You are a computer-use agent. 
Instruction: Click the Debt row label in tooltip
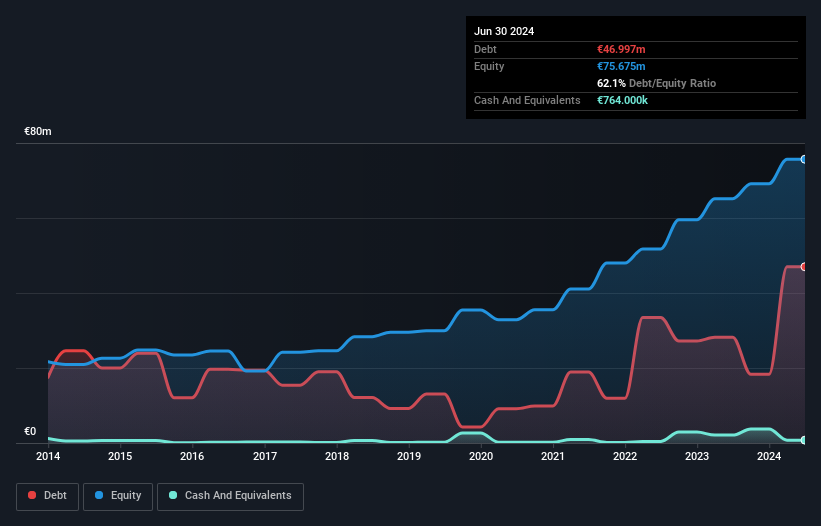tap(485, 49)
